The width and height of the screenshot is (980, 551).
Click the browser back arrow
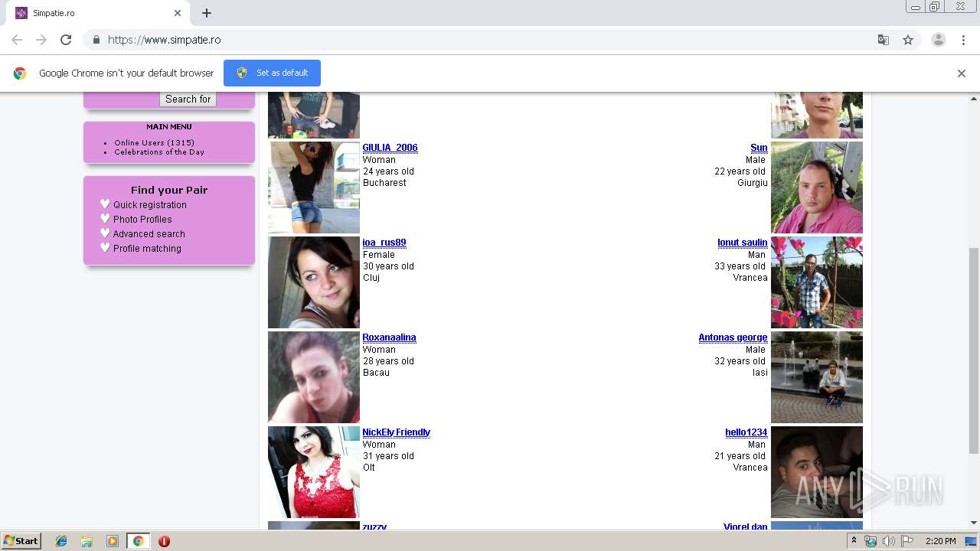(17, 40)
